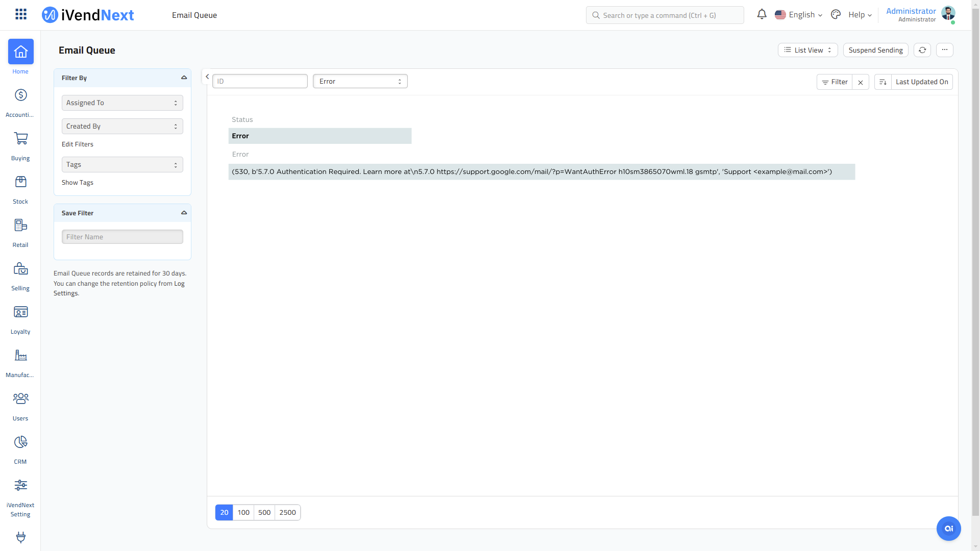Screen dimensions: 980x551
Task: Select the Tags dropdown filter
Action: 122,164
